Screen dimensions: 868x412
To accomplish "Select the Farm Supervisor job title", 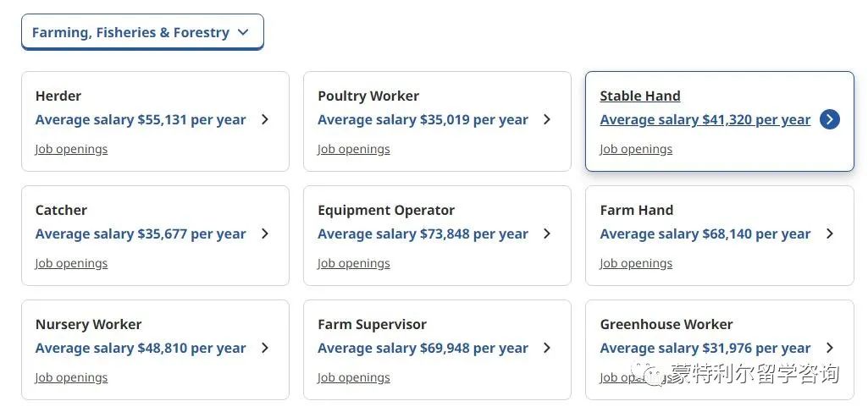I will 372,325.
